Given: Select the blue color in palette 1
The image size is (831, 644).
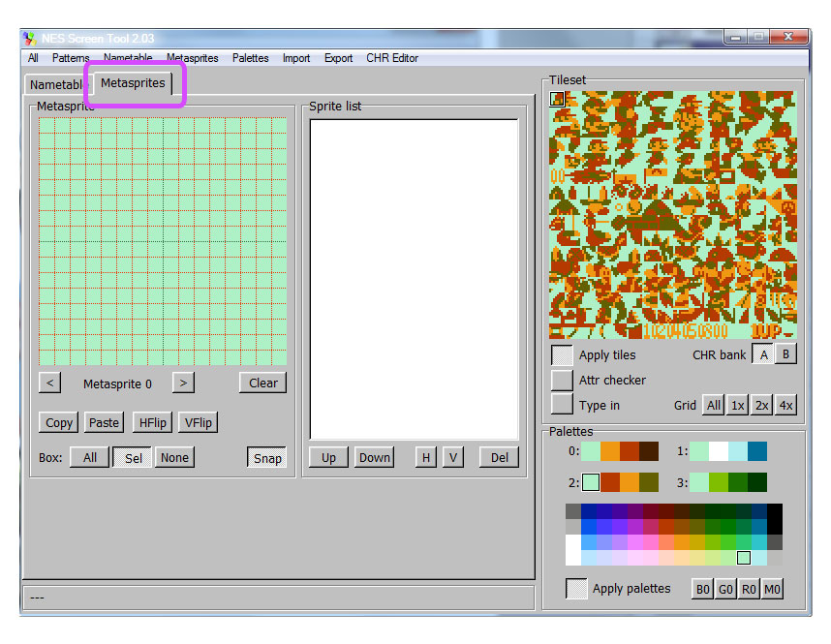Looking at the screenshot, I should (757, 451).
